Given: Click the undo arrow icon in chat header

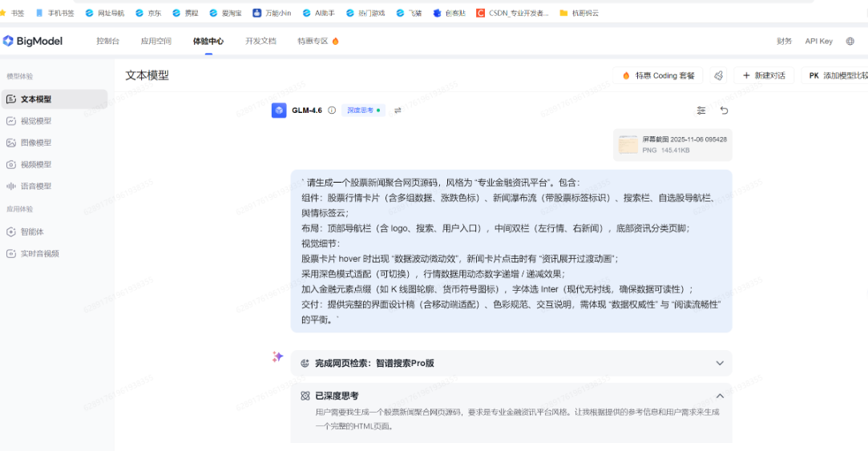Looking at the screenshot, I should pyautogui.click(x=724, y=111).
